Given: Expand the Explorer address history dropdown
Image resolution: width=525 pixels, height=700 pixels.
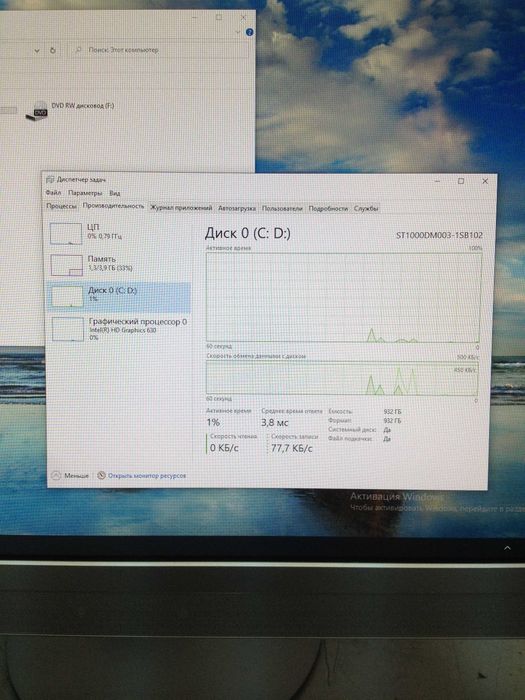Looking at the screenshot, I should pos(37,50).
